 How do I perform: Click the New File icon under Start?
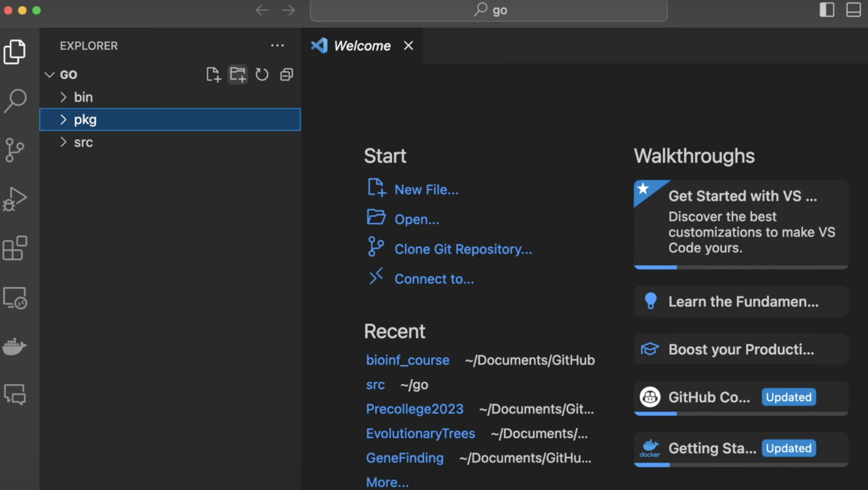point(376,188)
